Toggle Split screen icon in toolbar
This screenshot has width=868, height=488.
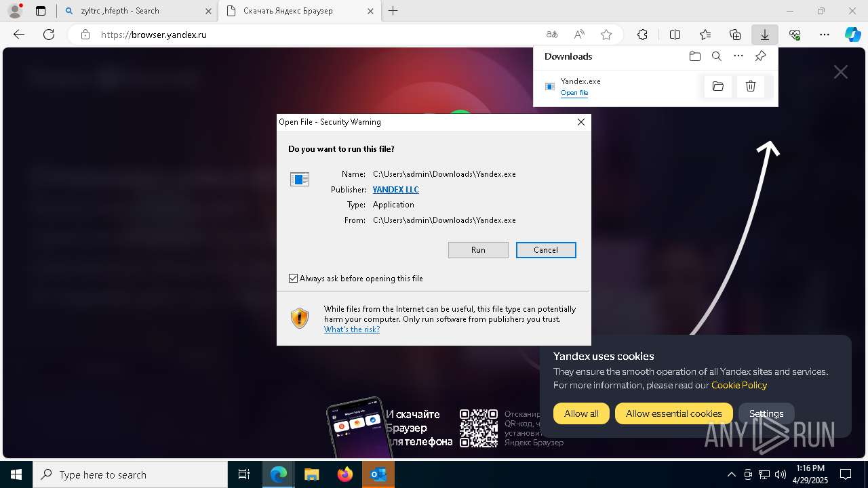point(675,35)
